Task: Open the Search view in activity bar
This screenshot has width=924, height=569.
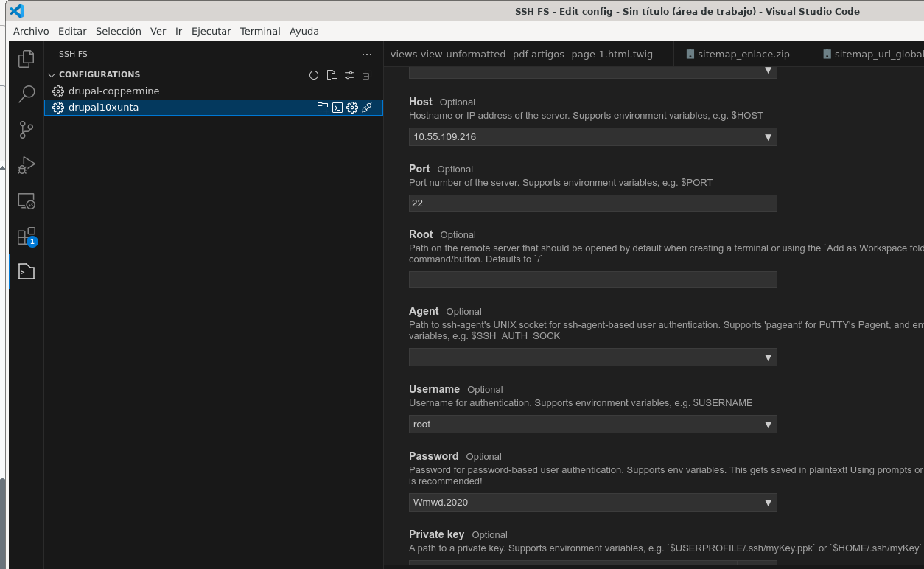Action: 27,94
